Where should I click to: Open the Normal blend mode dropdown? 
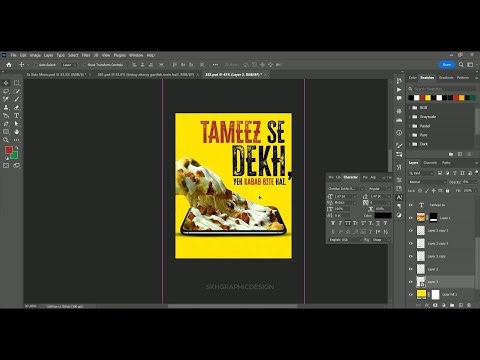click(x=427, y=182)
